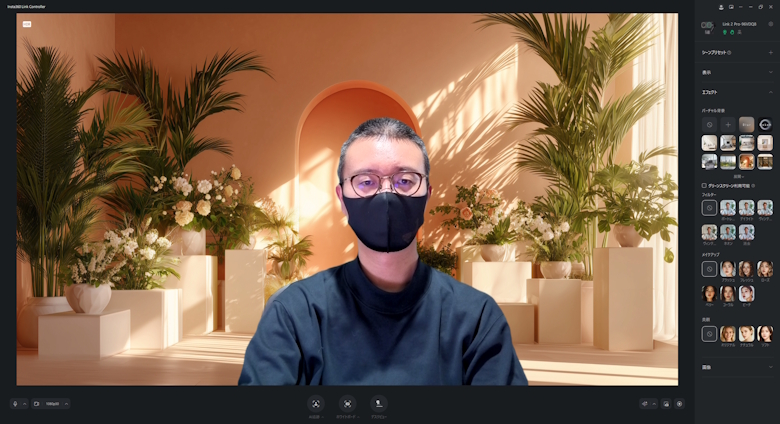
Task: Select the first room virtual background thumbnail
Action: tap(709, 143)
